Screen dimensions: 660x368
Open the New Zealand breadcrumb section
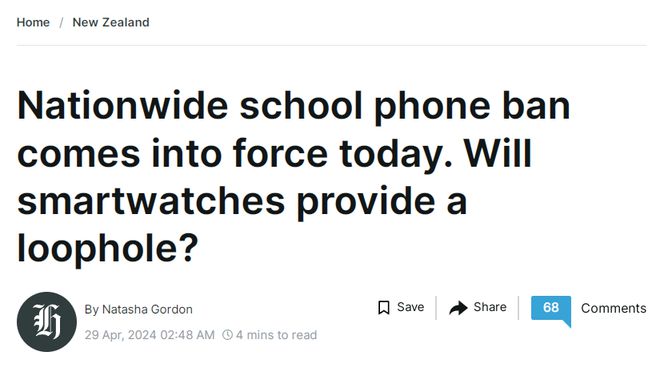click(x=111, y=22)
